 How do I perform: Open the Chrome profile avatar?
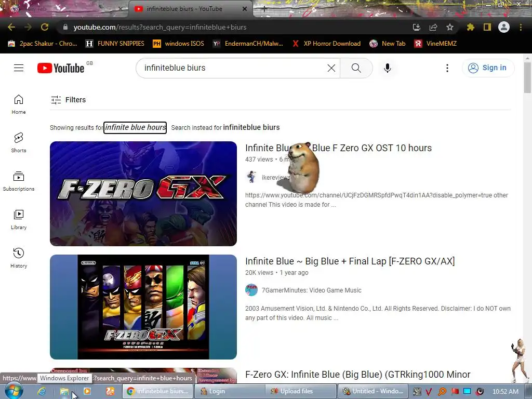coord(504,27)
